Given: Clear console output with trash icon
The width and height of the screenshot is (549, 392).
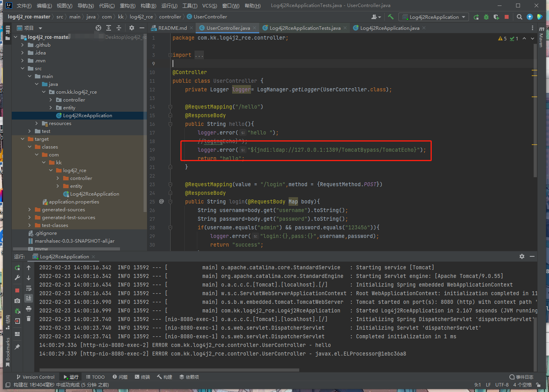Looking at the screenshot, I should [x=29, y=318].
